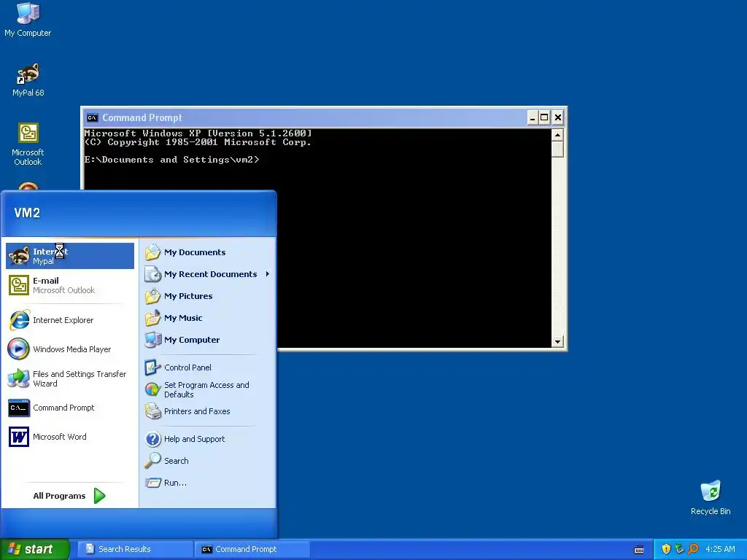
Task: Click Set Program Access and Defaults icon
Action: point(153,389)
